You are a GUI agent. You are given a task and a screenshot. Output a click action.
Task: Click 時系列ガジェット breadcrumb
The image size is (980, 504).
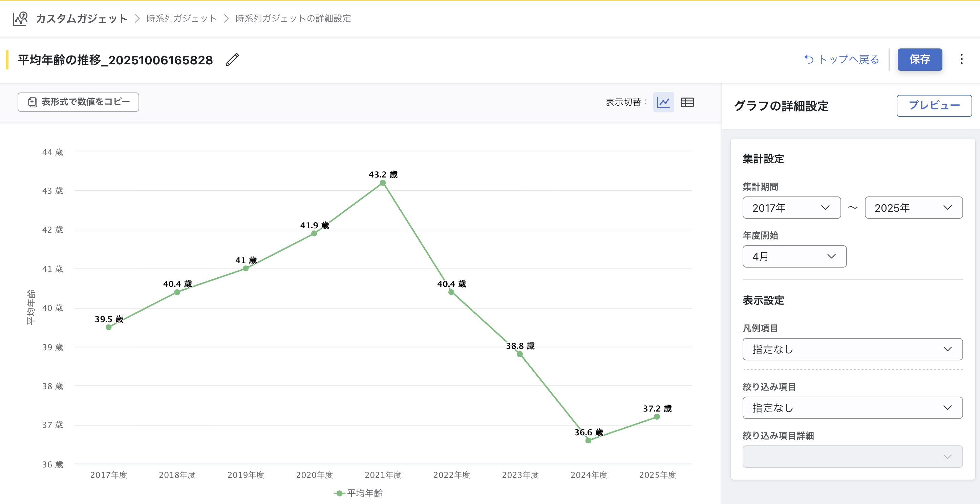tap(182, 18)
